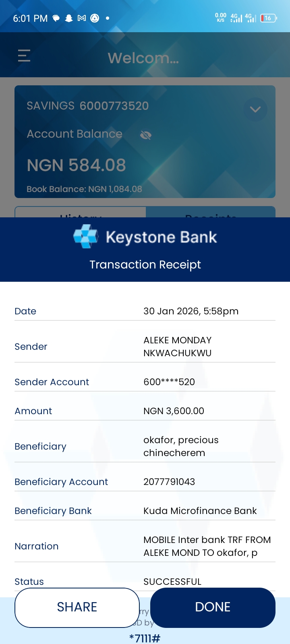Tap the Keystone Bank logo icon
290x644 pixels.
click(86, 237)
